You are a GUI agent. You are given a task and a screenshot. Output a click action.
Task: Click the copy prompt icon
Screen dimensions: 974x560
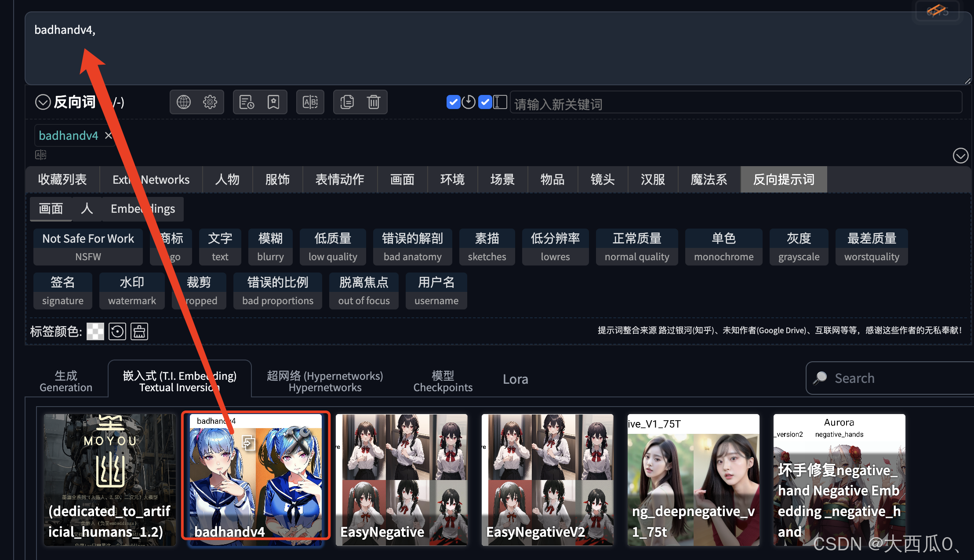(347, 102)
